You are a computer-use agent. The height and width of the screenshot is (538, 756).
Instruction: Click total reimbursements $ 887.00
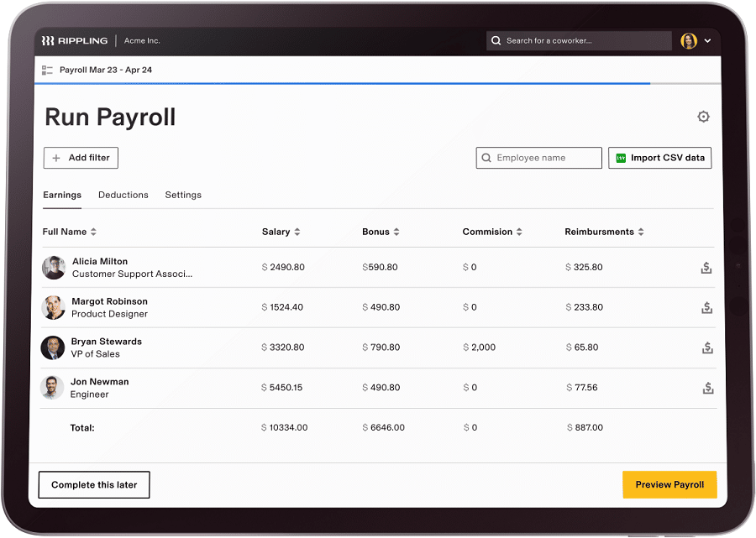click(585, 428)
